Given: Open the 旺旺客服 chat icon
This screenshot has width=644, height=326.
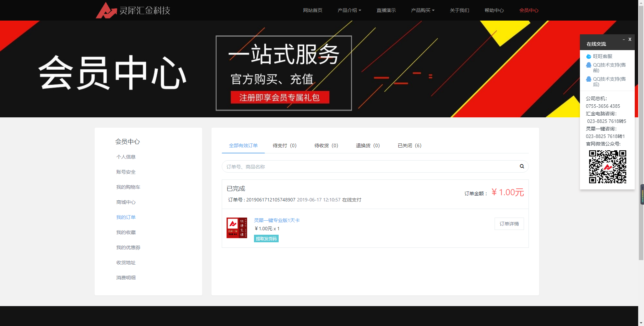Looking at the screenshot, I should tap(588, 56).
